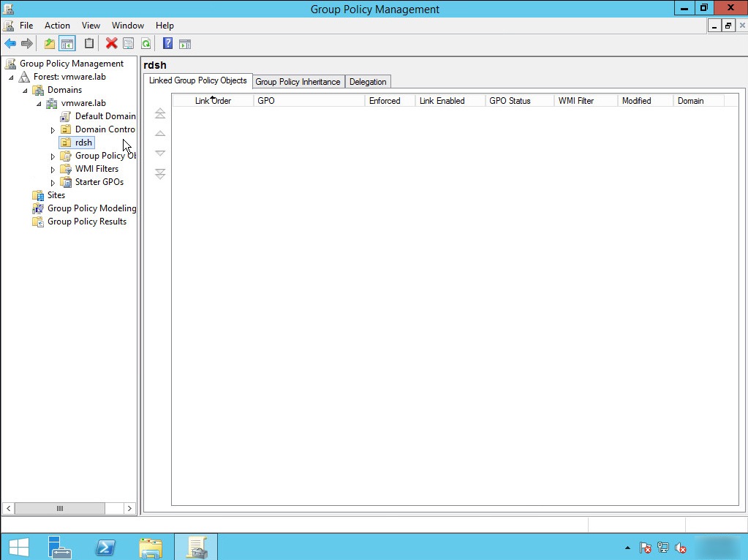The height and width of the screenshot is (560, 748).
Task: Select the Starter GPOs tree item
Action: 101,182
